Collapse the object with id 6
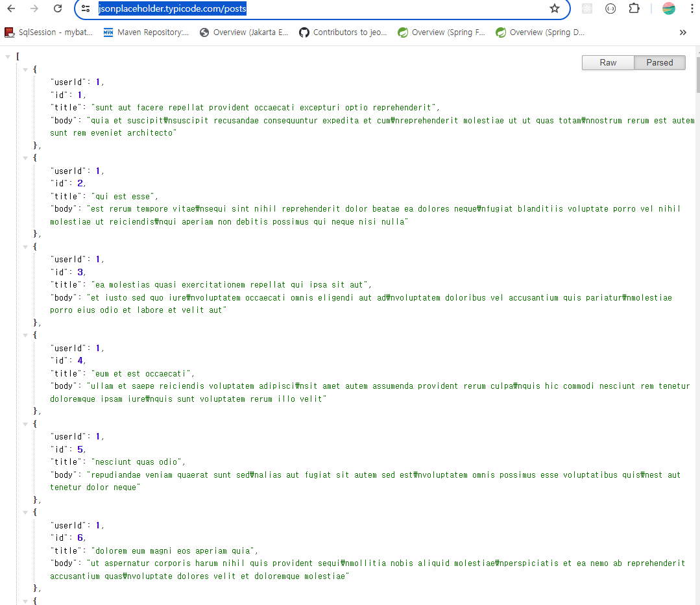The width and height of the screenshot is (700, 605). pyautogui.click(x=25, y=513)
